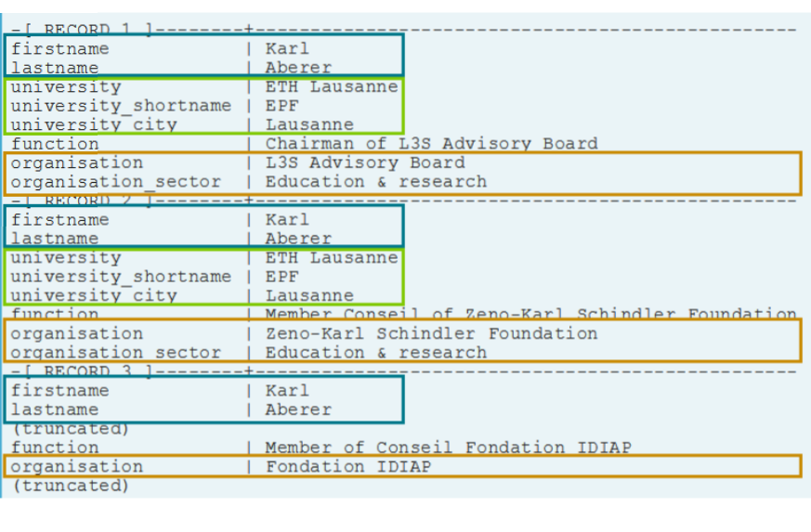The image size is (811, 532).
Task: Select 'ETH Lausanne' in record 1
Action: pyautogui.click(x=332, y=87)
